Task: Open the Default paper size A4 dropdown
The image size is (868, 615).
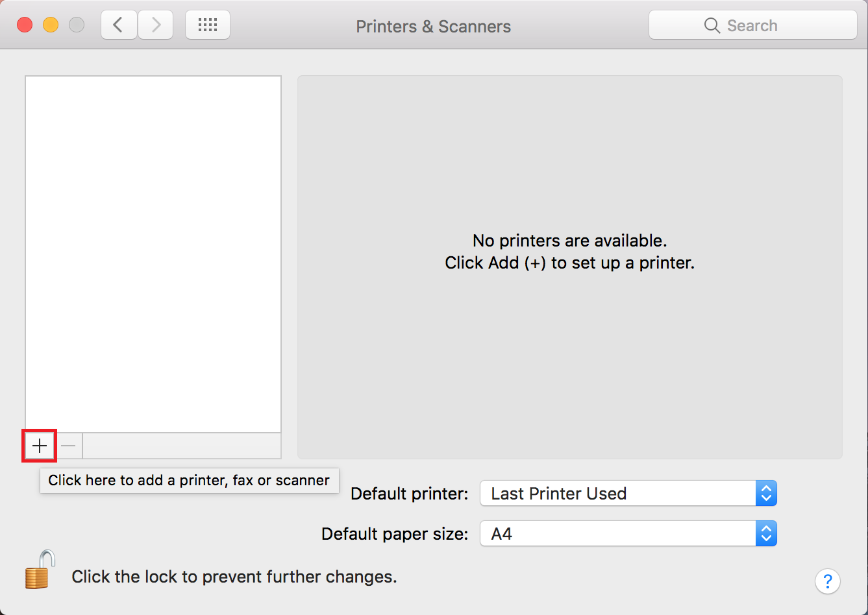Action: click(628, 534)
